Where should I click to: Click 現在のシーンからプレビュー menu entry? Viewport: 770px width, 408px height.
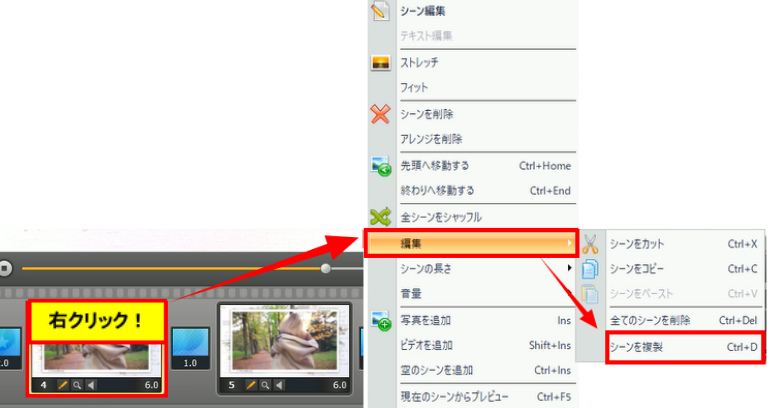tap(455, 397)
